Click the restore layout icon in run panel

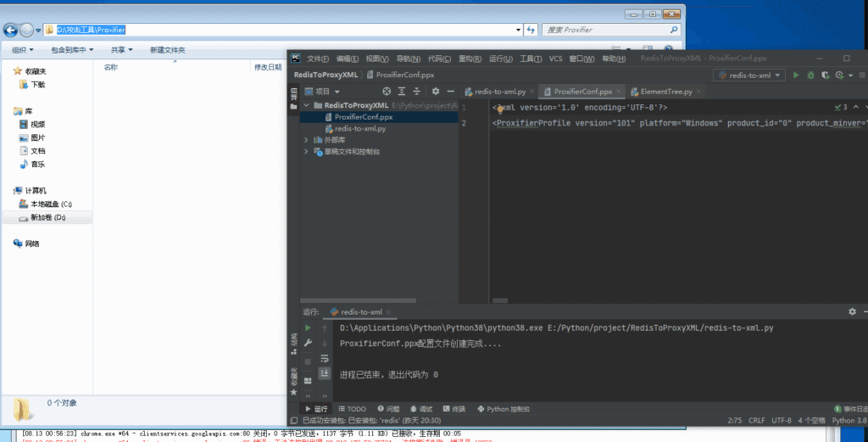(308, 381)
